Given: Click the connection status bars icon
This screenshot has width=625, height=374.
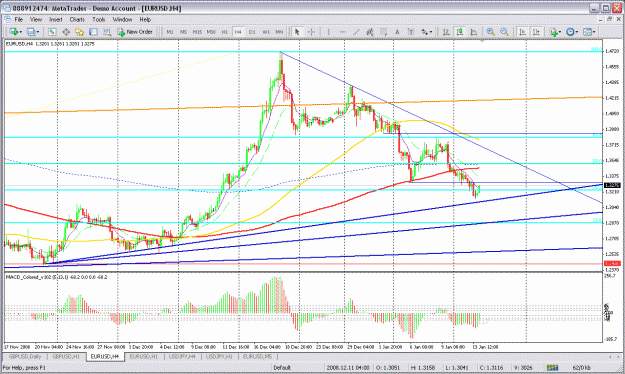Looking at the screenshot, I should (552, 368).
